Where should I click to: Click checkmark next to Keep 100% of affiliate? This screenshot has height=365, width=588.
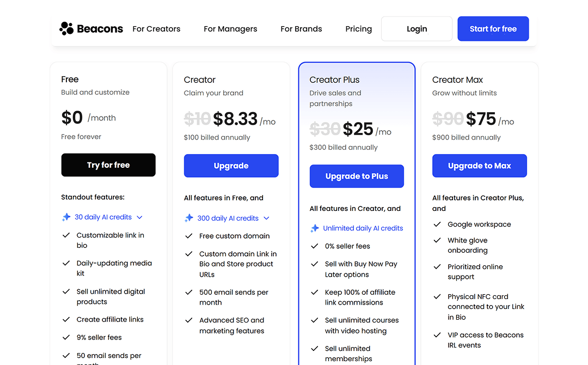[315, 292]
